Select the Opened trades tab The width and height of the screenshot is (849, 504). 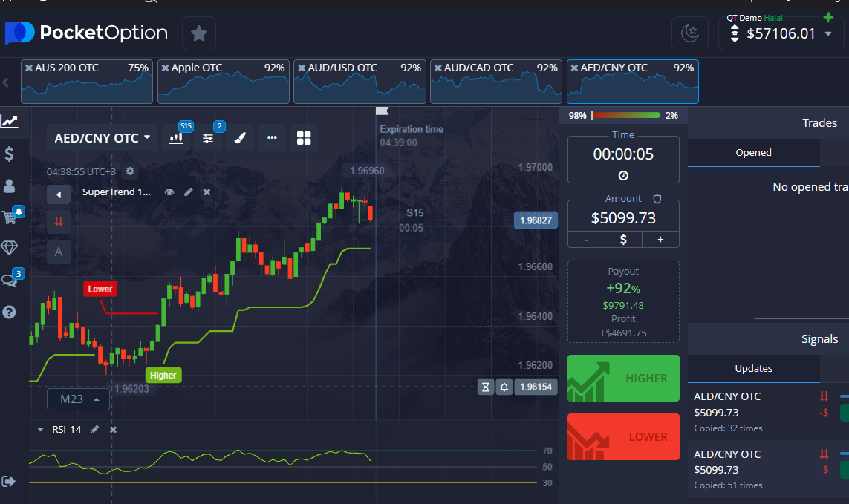[x=754, y=153]
